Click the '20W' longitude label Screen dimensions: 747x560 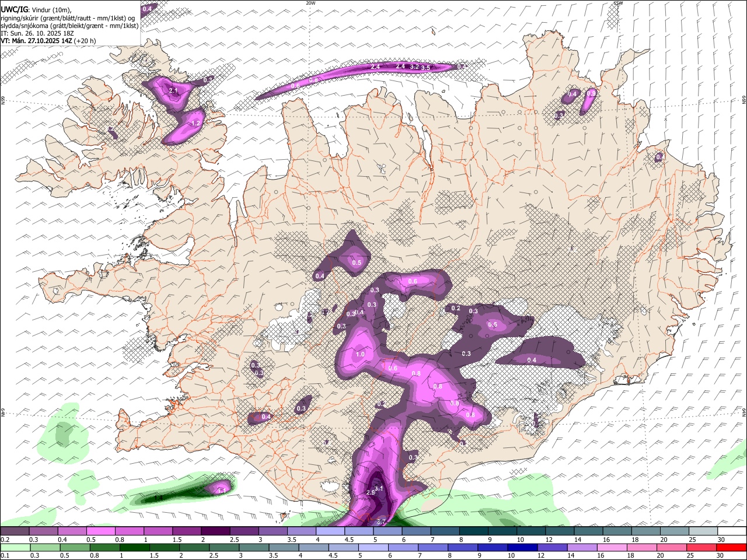[x=310, y=3]
